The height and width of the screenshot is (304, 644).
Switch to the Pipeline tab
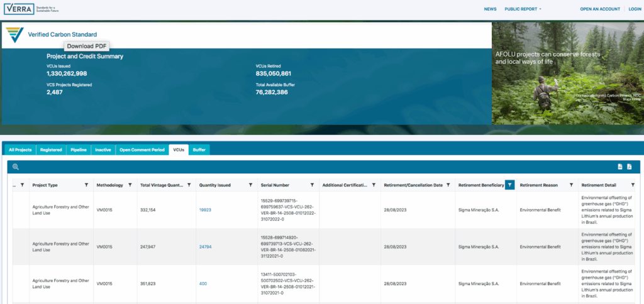[x=78, y=149]
